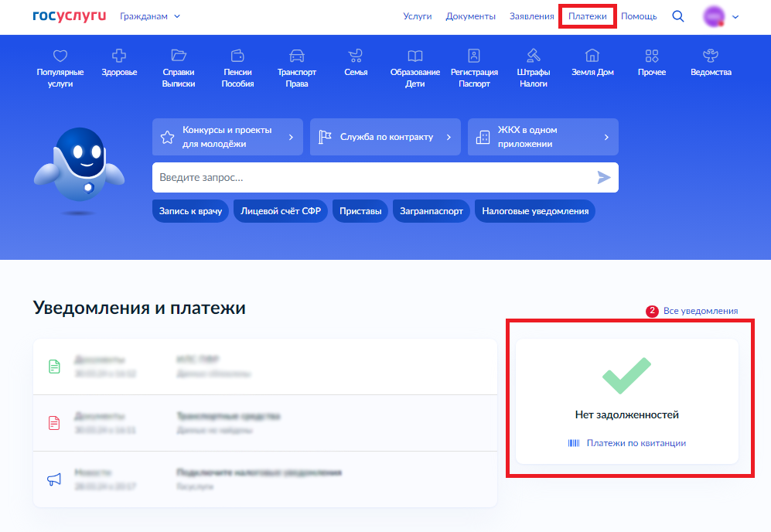This screenshot has height=532, width=771.
Task: Click the Образование Дети icon
Action: click(x=415, y=56)
